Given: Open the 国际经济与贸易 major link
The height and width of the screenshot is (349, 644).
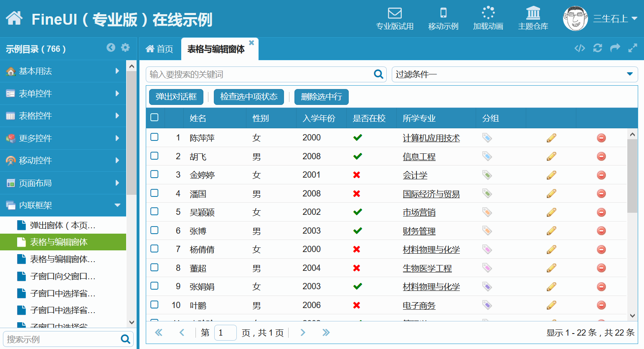Looking at the screenshot, I should 431,194.
